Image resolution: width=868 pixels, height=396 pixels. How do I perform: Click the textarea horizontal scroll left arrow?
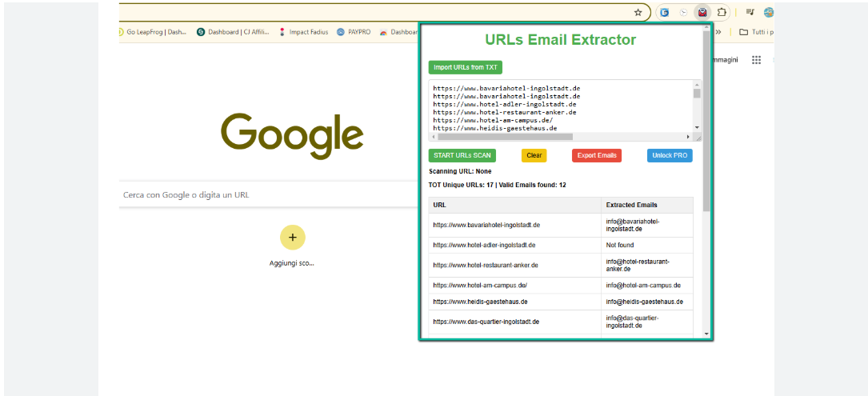click(x=434, y=136)
